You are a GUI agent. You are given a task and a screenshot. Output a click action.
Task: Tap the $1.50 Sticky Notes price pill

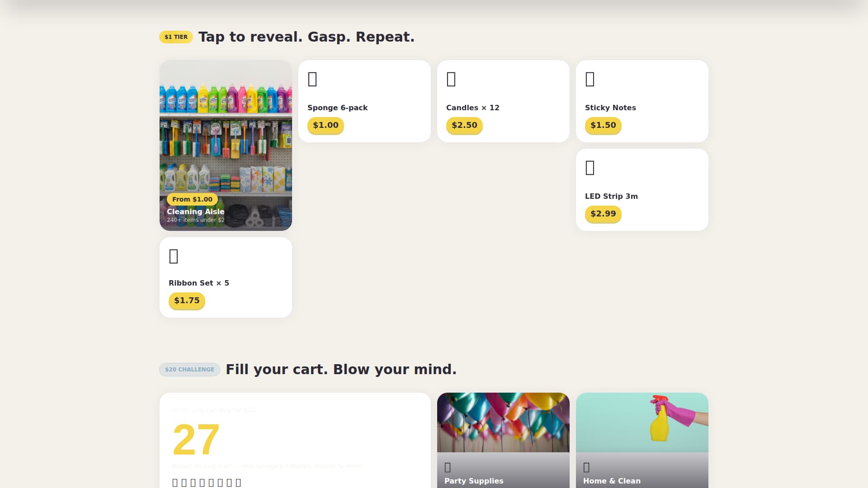(x=603, y=125)
